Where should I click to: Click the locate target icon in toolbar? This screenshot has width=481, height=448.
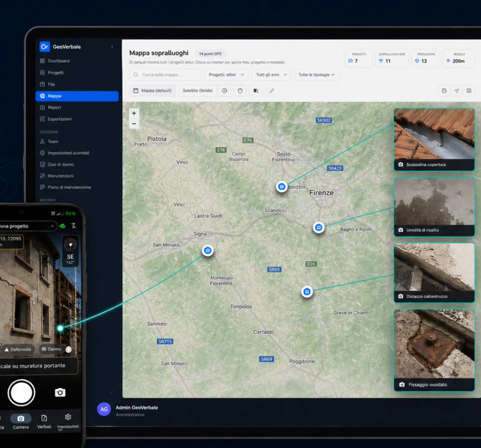click(x=225, y=91)
